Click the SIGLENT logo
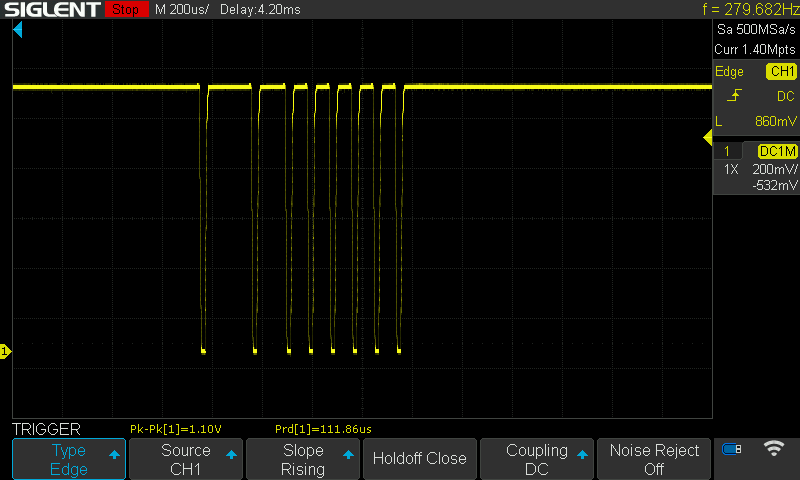 [x=52, y=9]
